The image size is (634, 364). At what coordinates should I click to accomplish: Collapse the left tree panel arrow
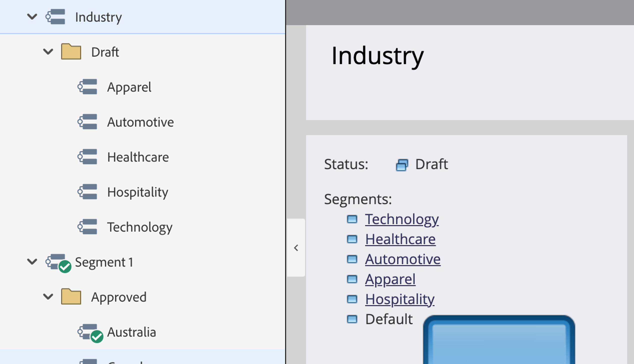point(296,248)
